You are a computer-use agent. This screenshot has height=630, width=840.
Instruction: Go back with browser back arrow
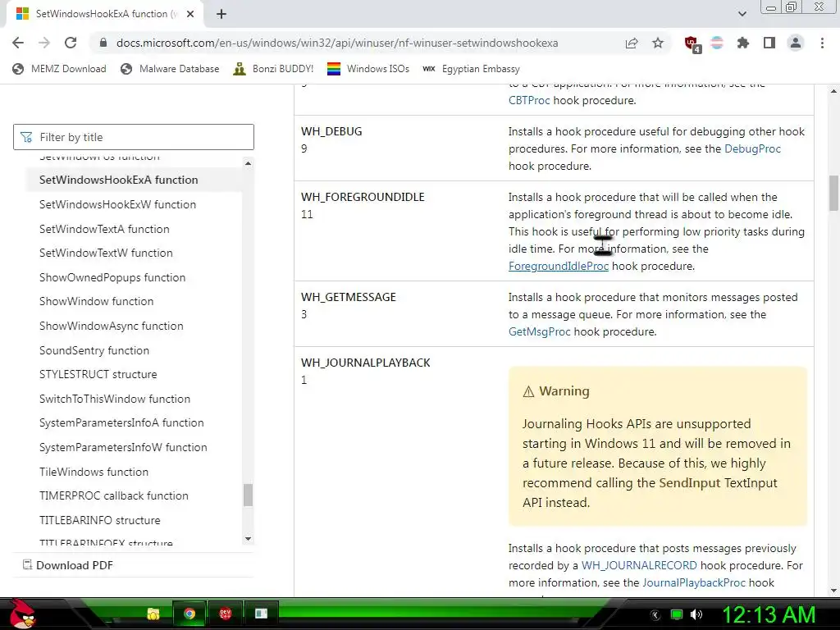coord(18,43)
